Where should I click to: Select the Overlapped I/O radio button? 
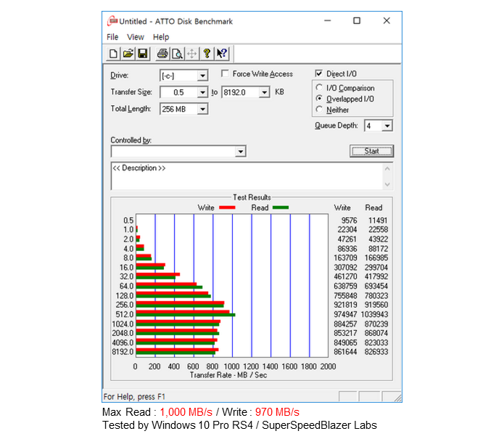(x=319, y=99)
